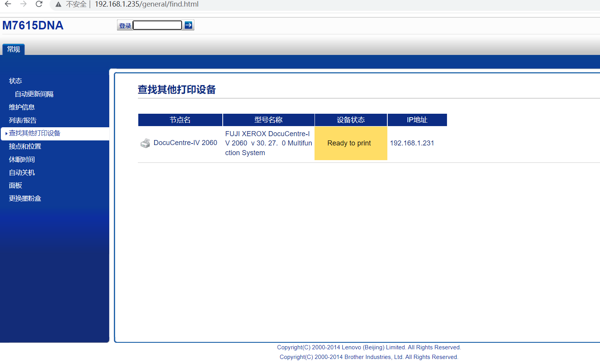Open 接点和位置 settings
This screenshot has height=364, width=600.
25,147
